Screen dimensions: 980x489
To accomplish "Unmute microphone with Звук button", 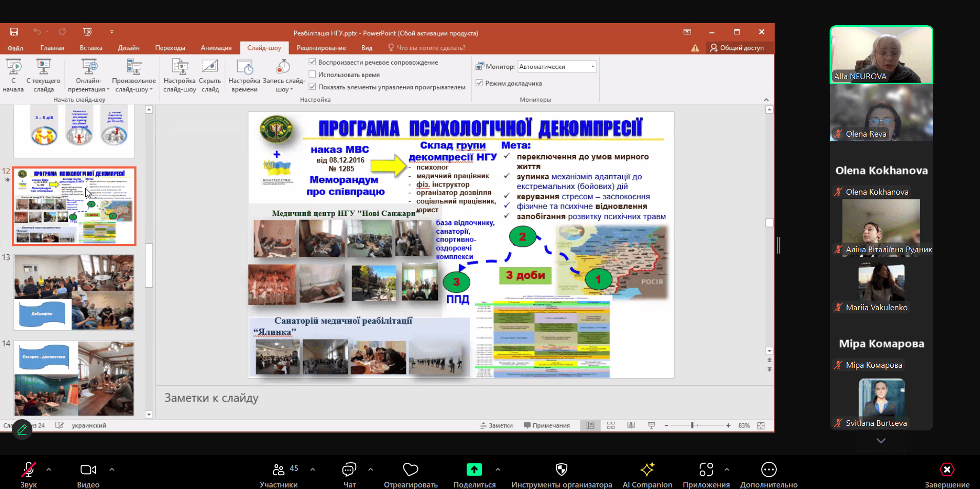I will [29, 475].
